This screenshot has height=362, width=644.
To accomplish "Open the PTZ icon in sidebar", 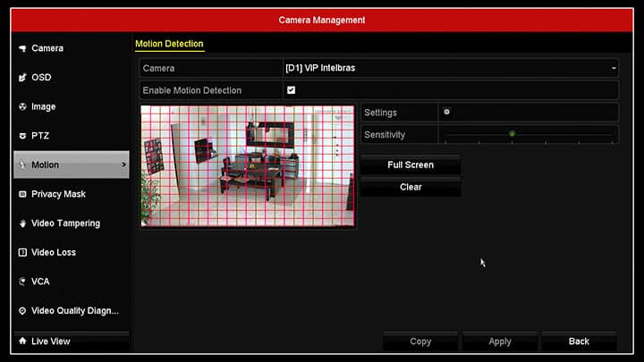I will tap(22, 136).
